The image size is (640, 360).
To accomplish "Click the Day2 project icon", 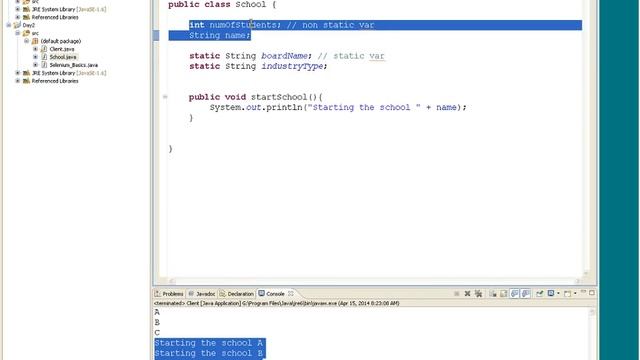I will coord(17,25).
